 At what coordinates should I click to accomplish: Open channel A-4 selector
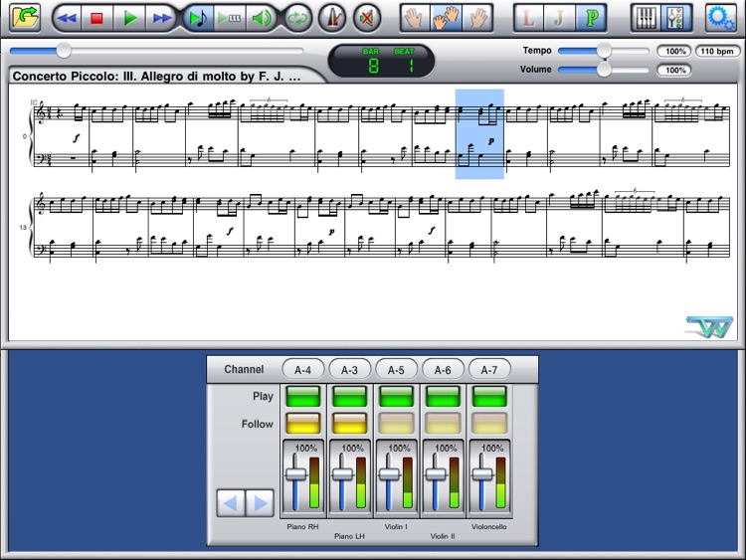point(303,370)
